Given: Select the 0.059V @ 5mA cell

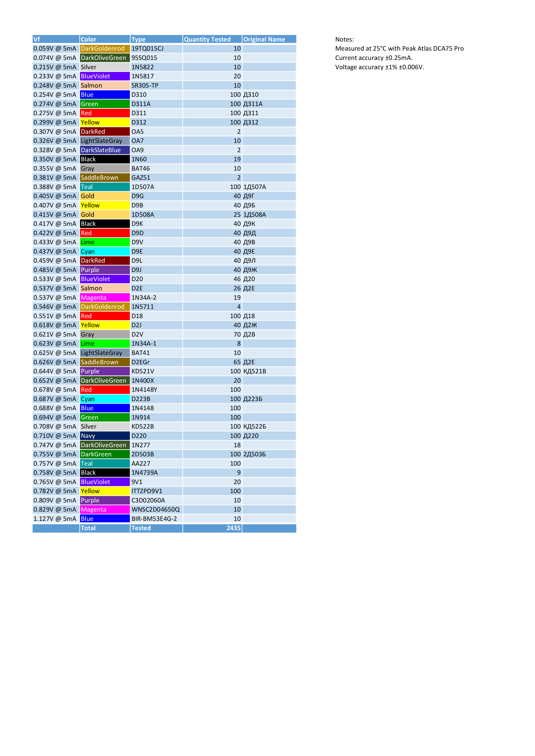Looking at the screenshot, I should click(56, 48).
